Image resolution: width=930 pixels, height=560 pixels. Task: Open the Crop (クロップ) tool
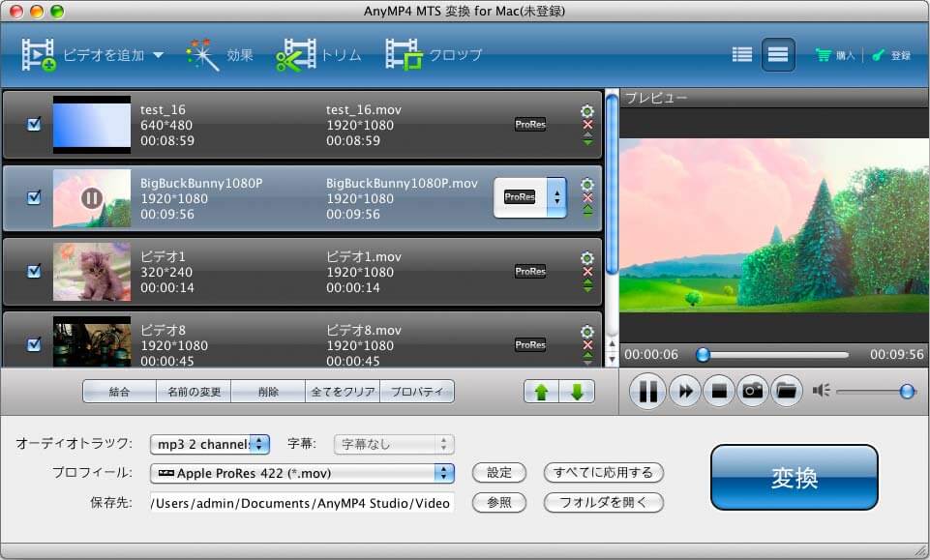pyautogui.click(x=404, y=55)
